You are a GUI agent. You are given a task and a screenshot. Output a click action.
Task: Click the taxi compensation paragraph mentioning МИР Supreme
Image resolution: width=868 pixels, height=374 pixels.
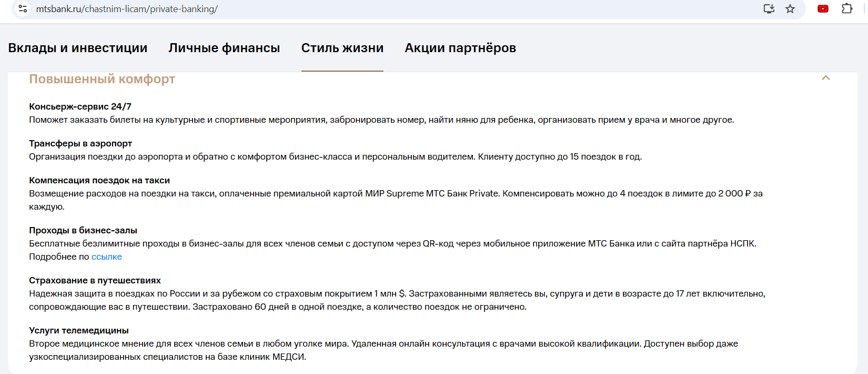tap(396, 200)
